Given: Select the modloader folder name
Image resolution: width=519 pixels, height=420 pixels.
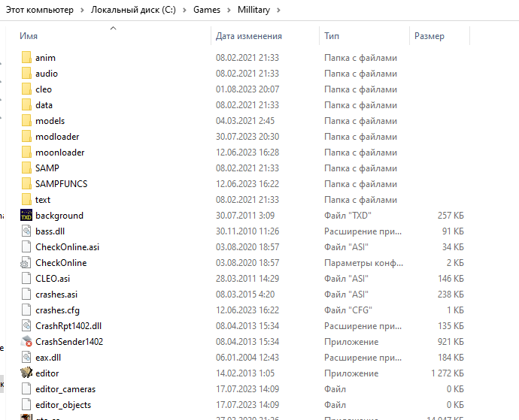Looking at the screenshot, I should [x=57, y=137].
